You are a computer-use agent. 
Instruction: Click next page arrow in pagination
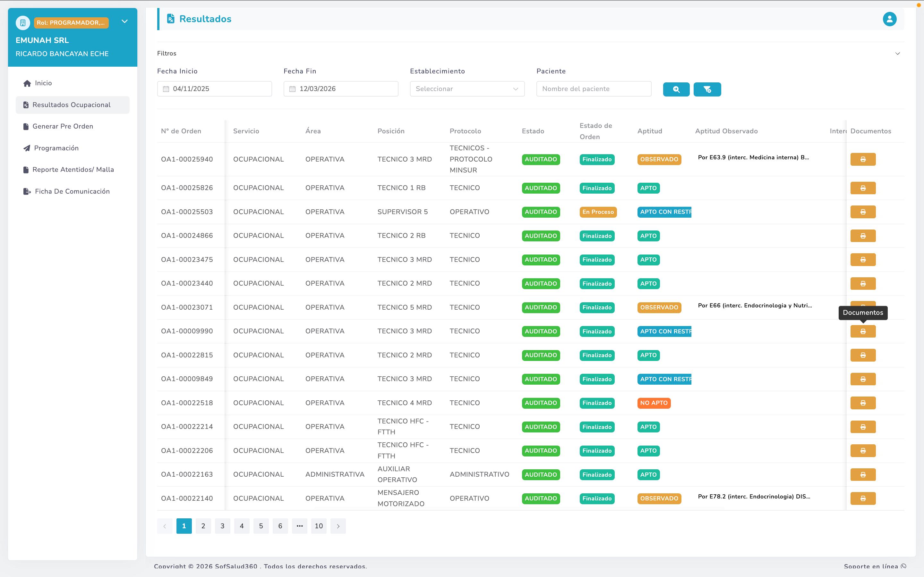click(338, 526)
